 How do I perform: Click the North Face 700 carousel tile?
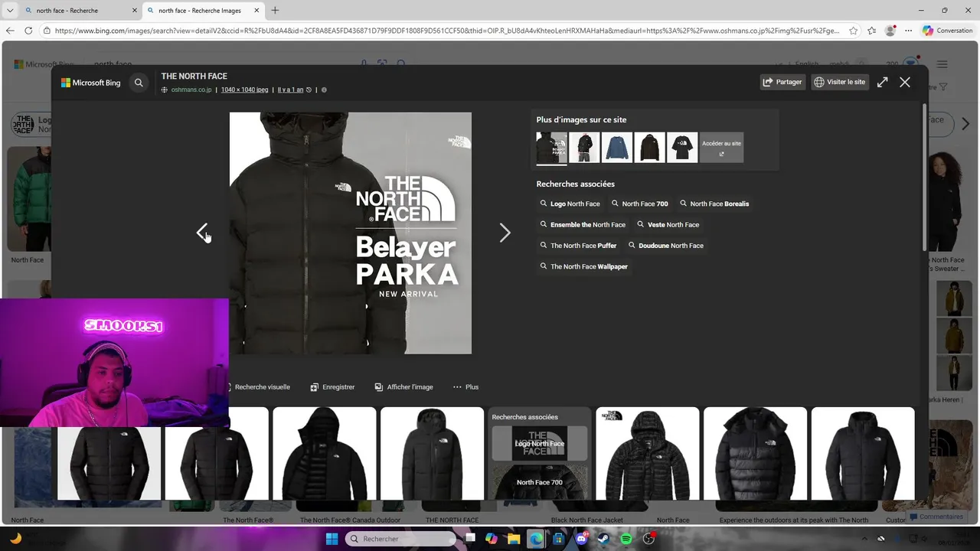click(540, 482)
